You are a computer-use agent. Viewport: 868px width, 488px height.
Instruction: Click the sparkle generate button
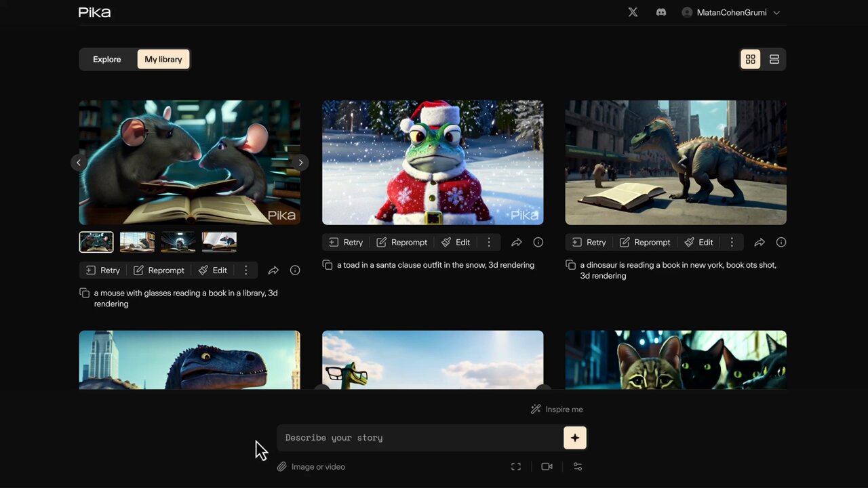575,438
